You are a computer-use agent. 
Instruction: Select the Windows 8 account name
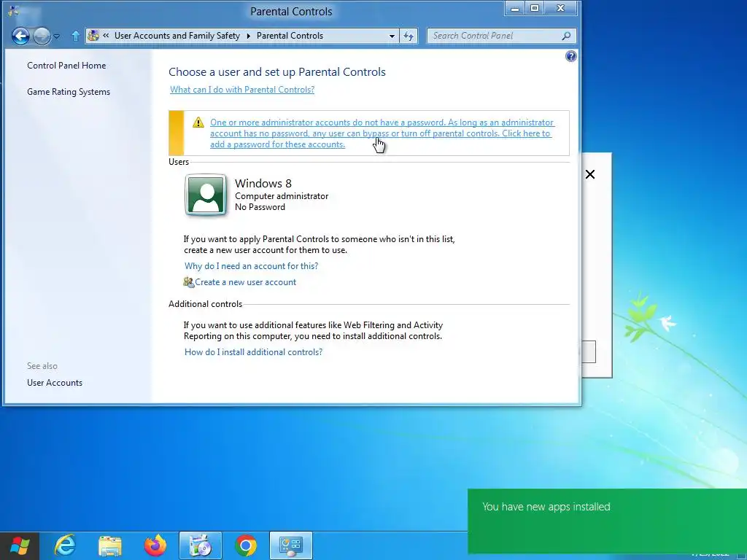(263, 183)
